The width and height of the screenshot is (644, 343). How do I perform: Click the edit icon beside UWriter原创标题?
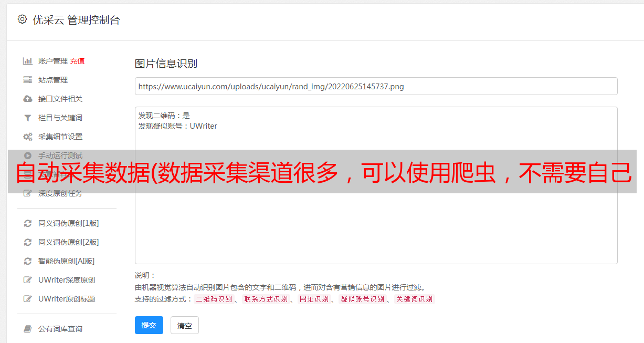coord(28,299)
